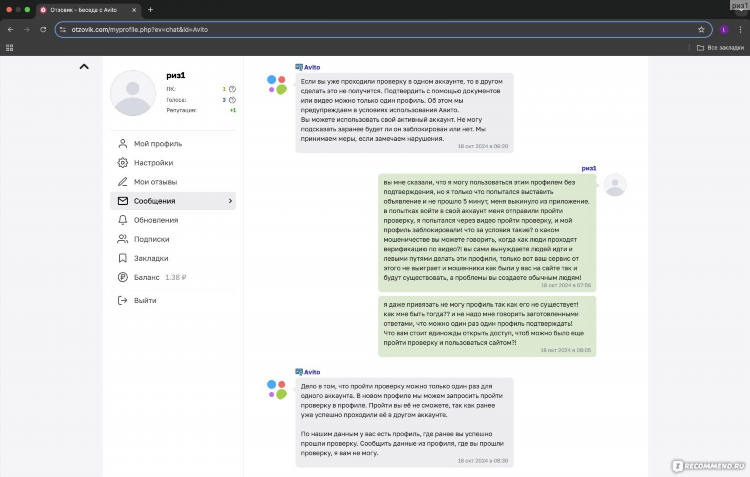
Task: Click the timestamp '18 окт 2024 в 08:30'
Action: pos(483,461)
